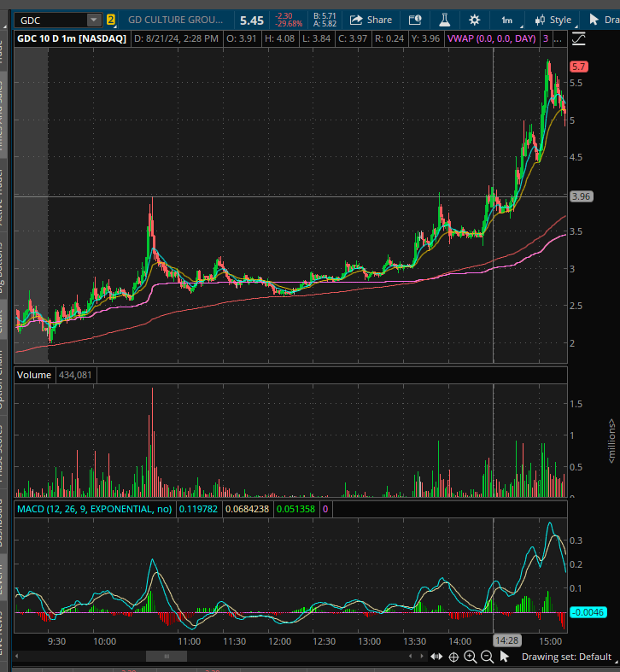Click the range value R: 0.24
Screen dimensions: 620x672
click(389, 38)
